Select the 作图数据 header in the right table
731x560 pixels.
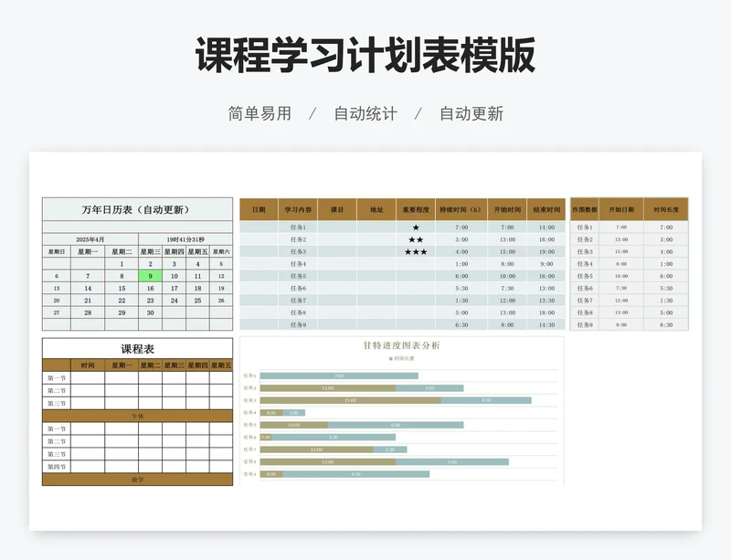pos(585,209)
